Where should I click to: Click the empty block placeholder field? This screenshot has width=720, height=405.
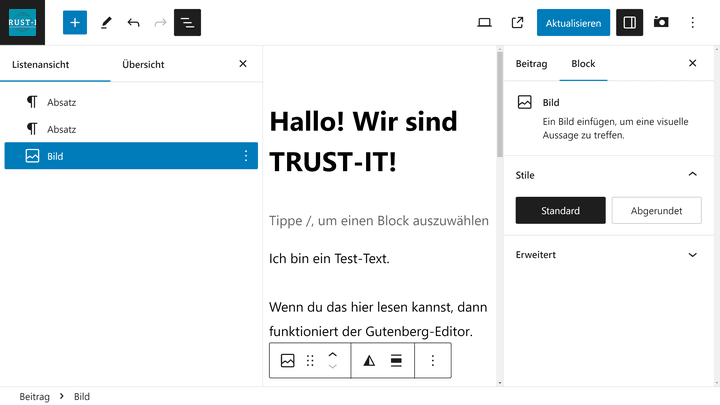(x=379, y=221)
